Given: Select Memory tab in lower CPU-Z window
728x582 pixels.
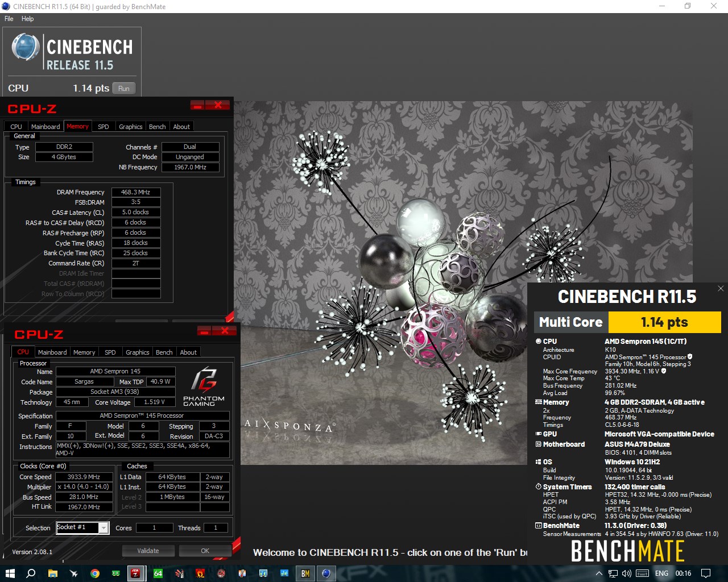Looking at the screenshot, I should [84, 352].
